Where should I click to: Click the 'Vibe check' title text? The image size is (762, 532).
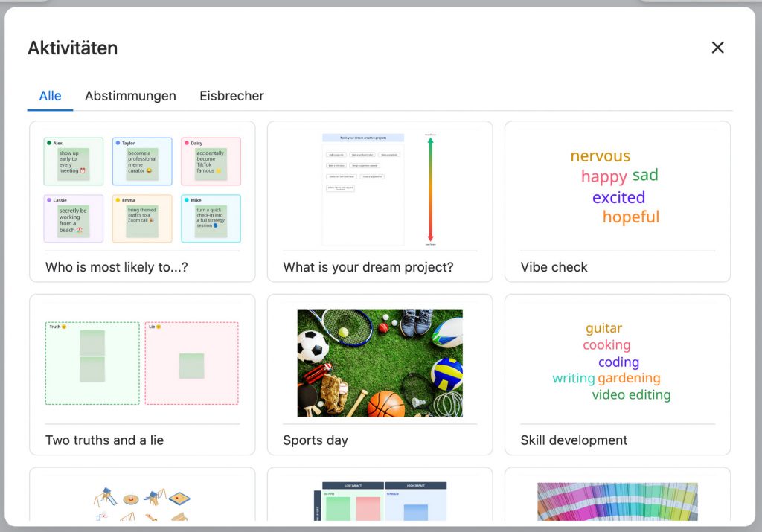point(554,267)
